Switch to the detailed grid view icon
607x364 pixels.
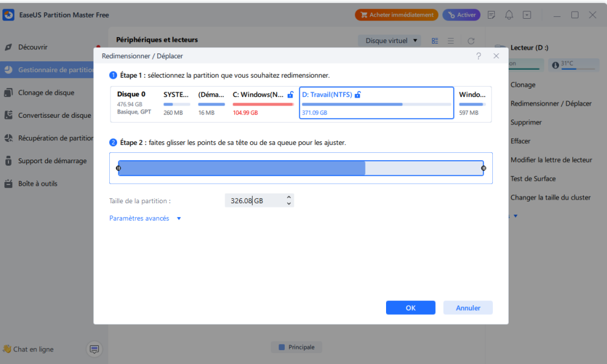click(435, 41)
